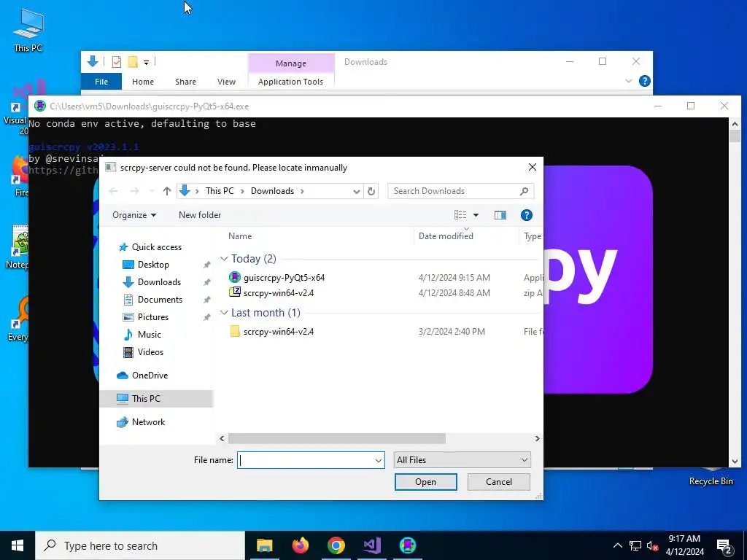This screenshot has height=560, width=747.
Task: Select This PC in navigation pane
Action: pyautogui.click(x=146, y=399)
